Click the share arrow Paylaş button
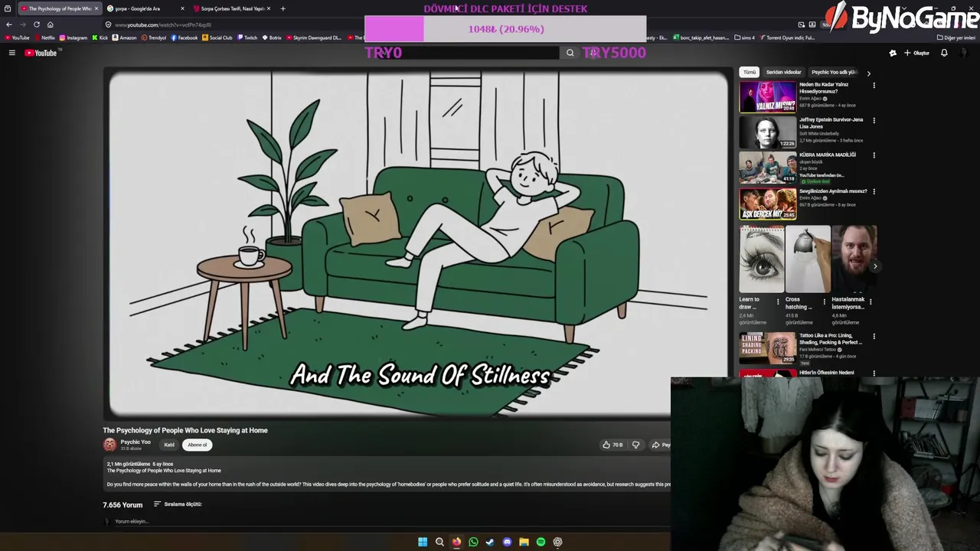This screenshot has width=980, height=551. 661,445
